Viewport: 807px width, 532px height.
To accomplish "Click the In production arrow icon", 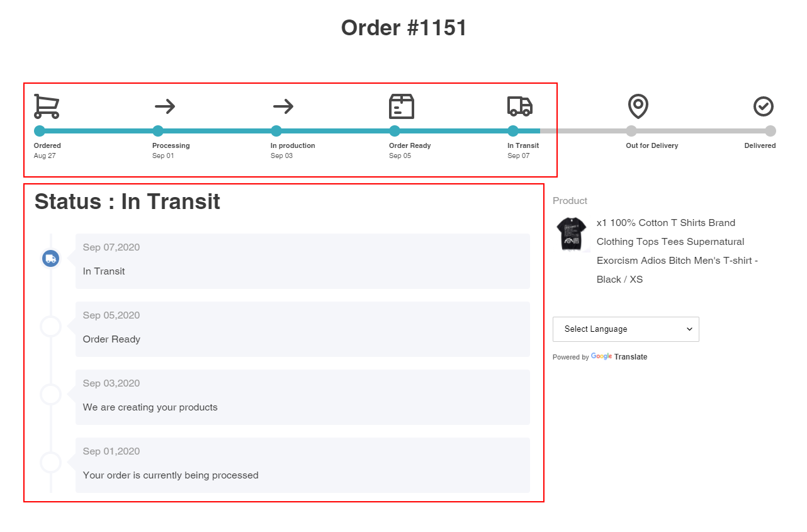I will coord(283,106).
